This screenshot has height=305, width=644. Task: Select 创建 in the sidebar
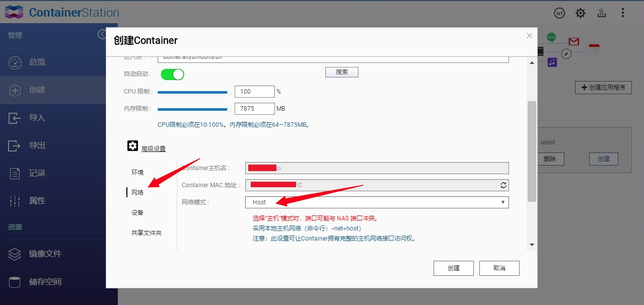[37, 90]
